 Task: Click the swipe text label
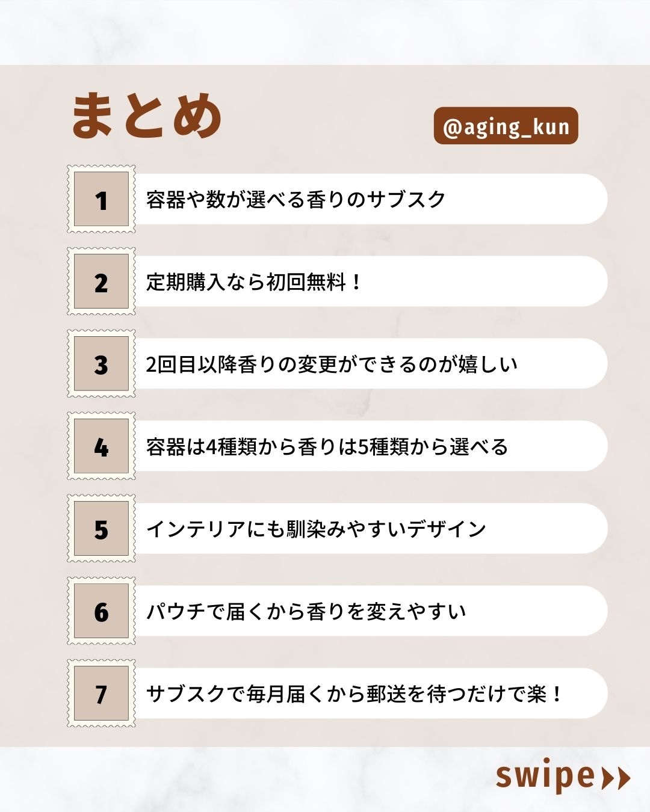tap(545, 777)
